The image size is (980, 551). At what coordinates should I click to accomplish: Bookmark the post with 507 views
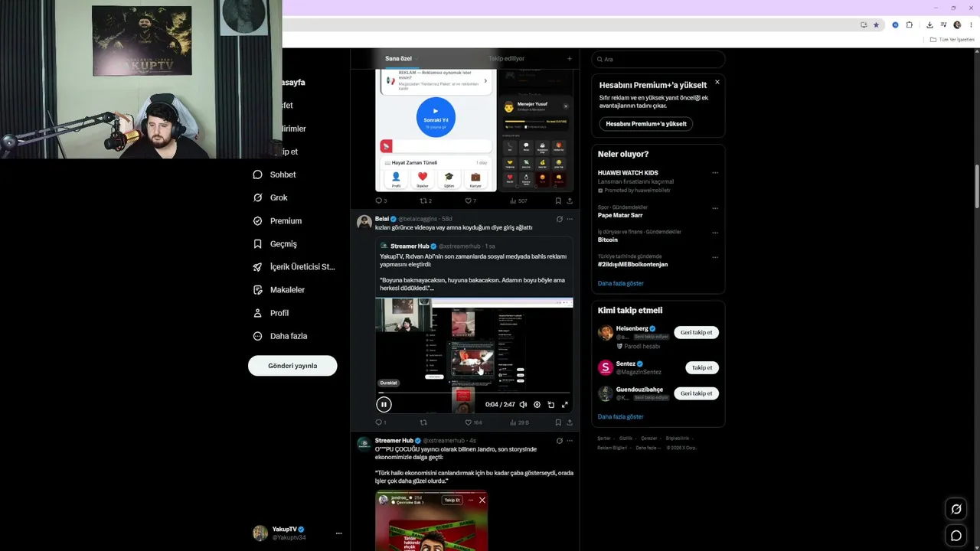[558, 201]
